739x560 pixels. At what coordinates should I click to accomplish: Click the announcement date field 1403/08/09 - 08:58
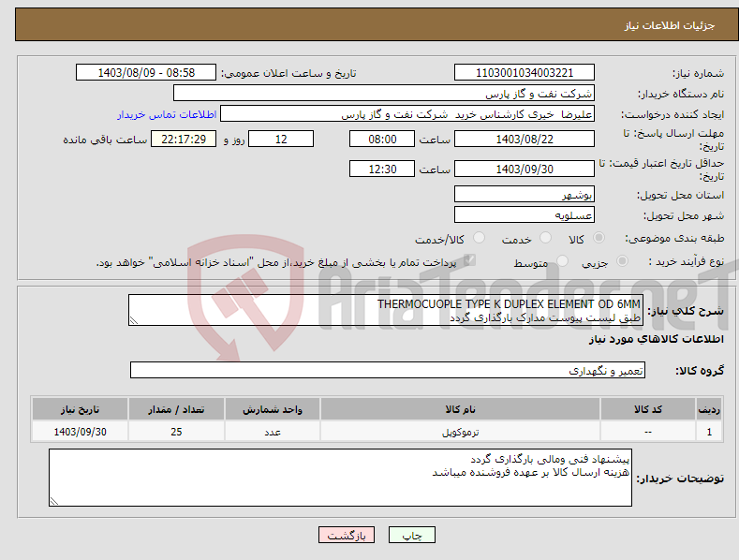pyautogui.click(x=146, y=73)
